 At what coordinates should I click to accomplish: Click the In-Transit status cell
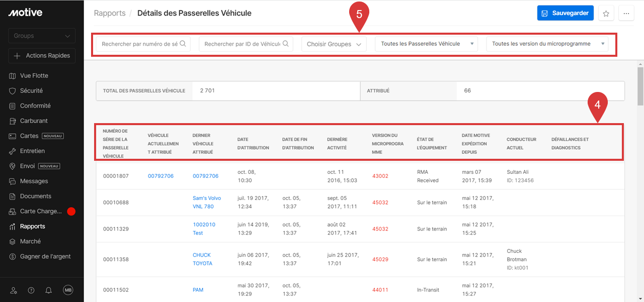[x=429, y=290]
